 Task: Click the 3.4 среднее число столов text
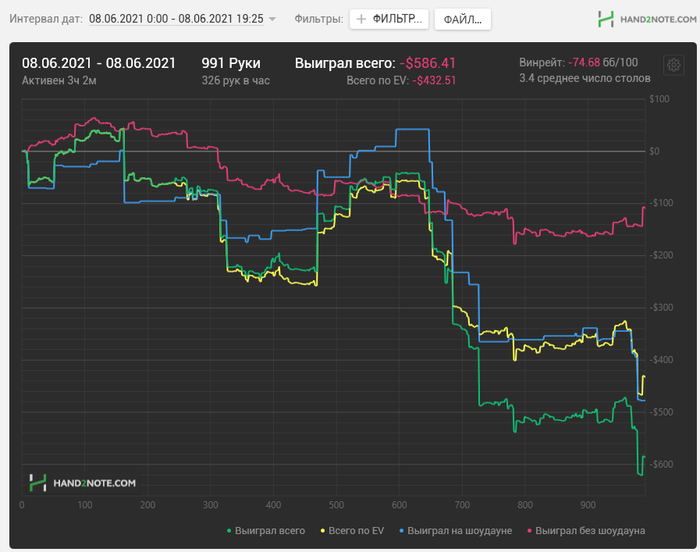click(x=585, y=78)
